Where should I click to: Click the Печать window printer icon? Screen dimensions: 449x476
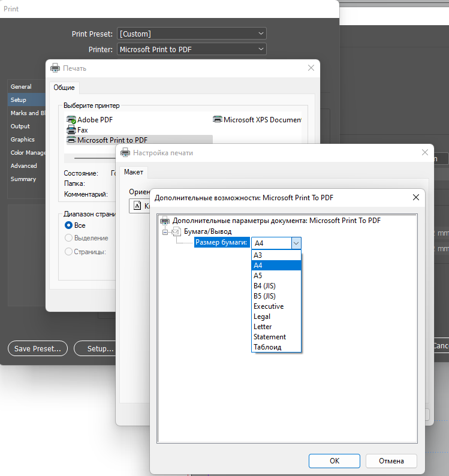[55, 68]
